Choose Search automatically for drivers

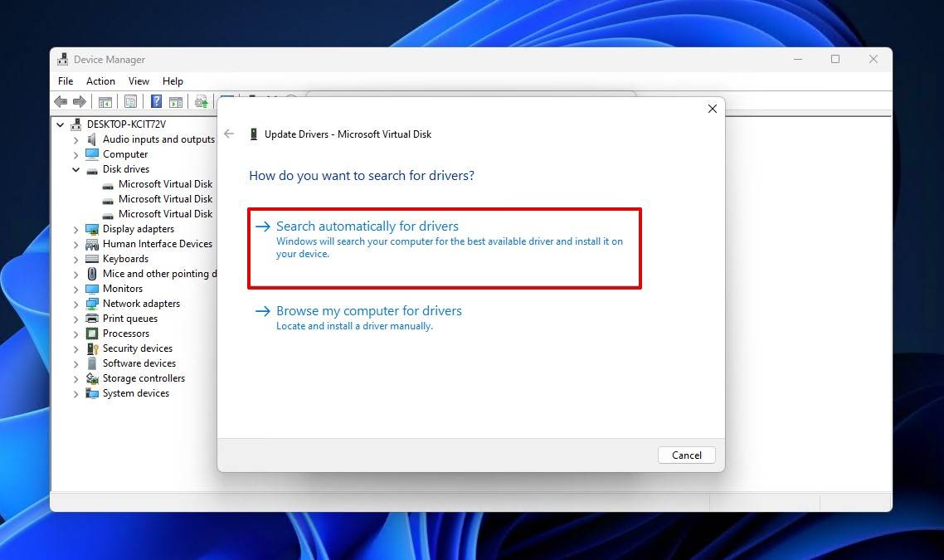coord(445,248)
